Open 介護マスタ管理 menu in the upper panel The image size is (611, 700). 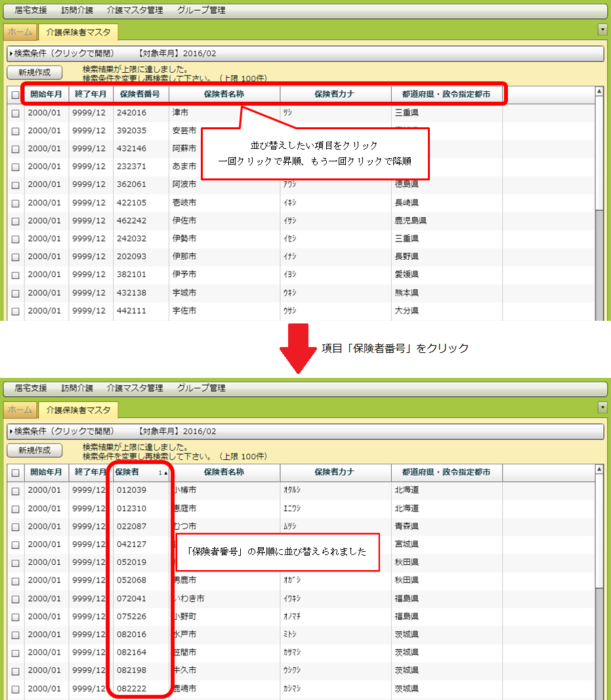pyautogui.click(x=135, y=10)
